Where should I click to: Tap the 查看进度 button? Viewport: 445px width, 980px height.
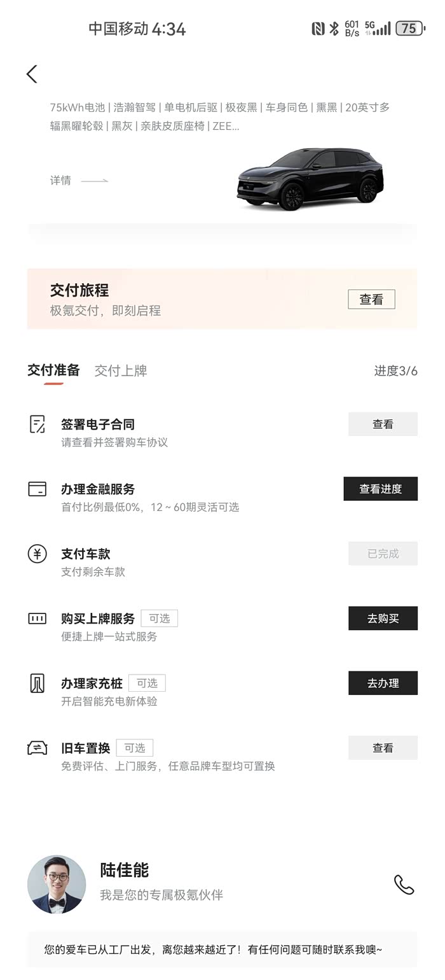[380, 489]
